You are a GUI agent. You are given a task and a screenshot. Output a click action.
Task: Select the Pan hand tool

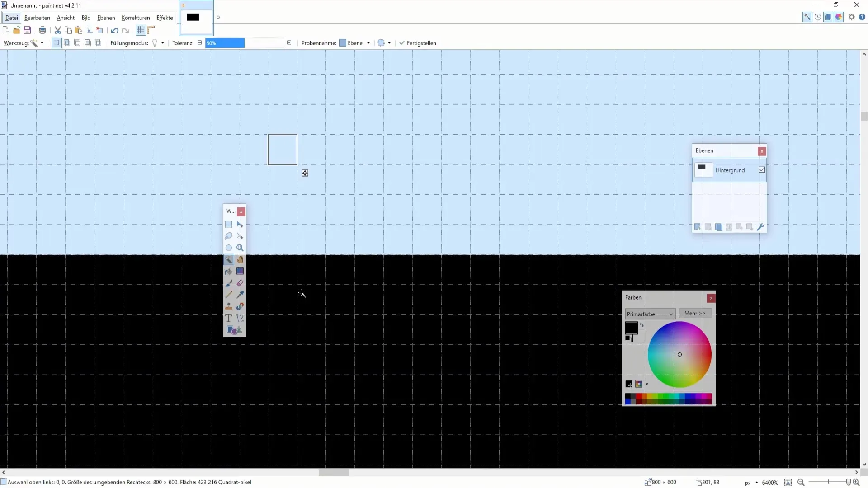coord(240,259)
